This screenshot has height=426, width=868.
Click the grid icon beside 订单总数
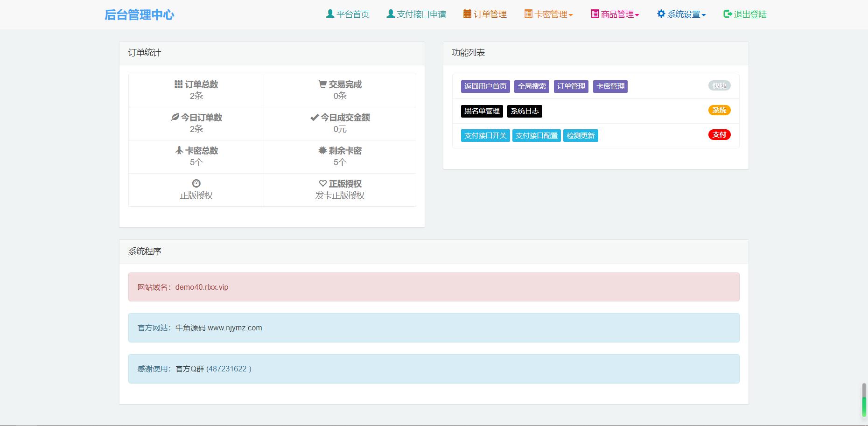pos(177,84)
